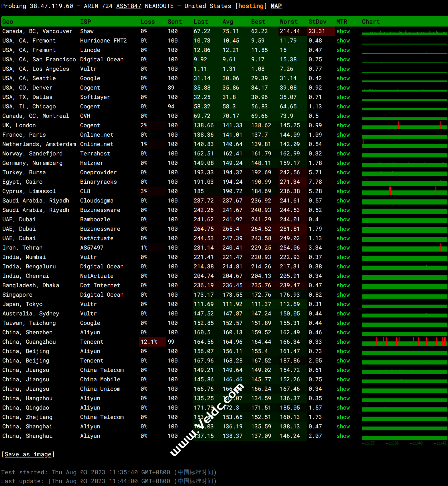Click the China Unicom ISP cell
The image size is (448, 486).
[100, 389]
